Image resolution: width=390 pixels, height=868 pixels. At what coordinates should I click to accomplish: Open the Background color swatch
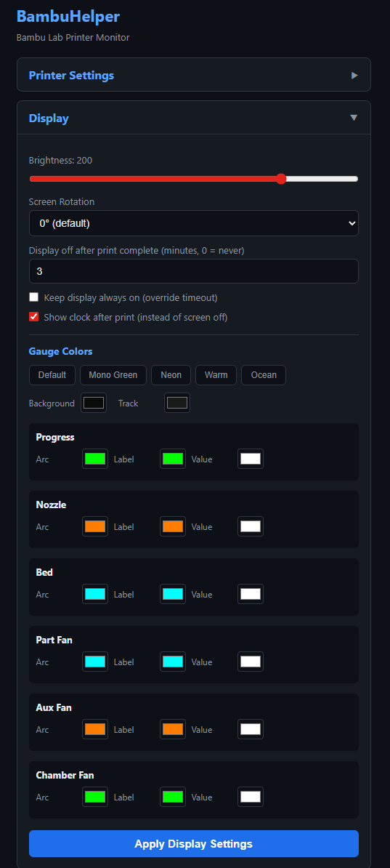(x=94, y=403)
